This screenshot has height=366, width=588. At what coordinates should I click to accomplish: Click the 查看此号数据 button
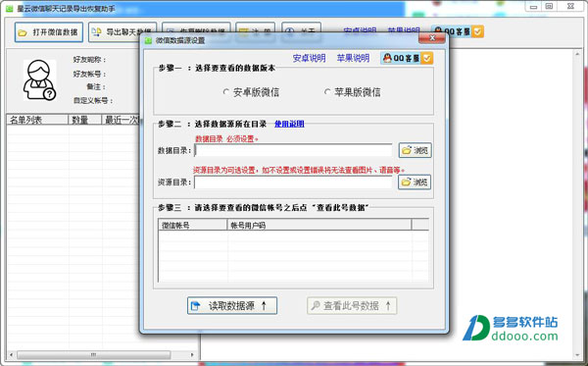[x=352, y=306]
